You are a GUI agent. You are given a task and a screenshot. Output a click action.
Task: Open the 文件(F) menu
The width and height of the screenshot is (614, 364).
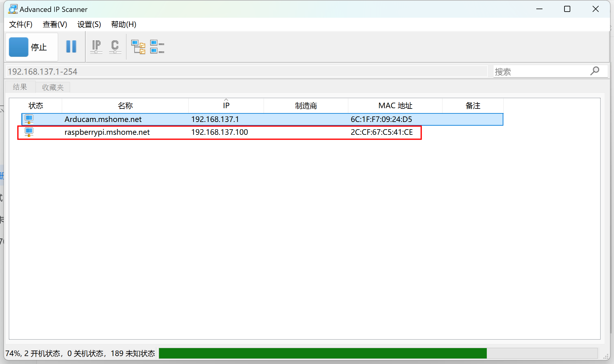pyautogui.click(x=20, y=24)
